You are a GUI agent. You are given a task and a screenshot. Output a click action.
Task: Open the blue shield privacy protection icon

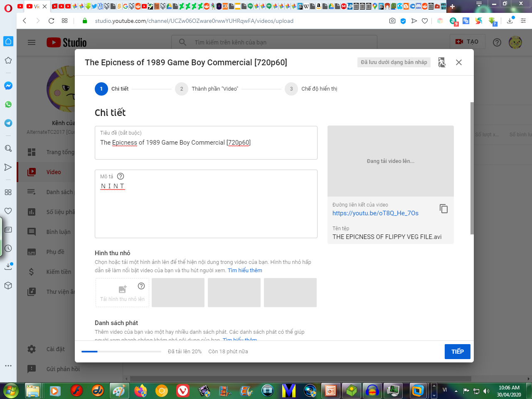[x=403, y=21]
